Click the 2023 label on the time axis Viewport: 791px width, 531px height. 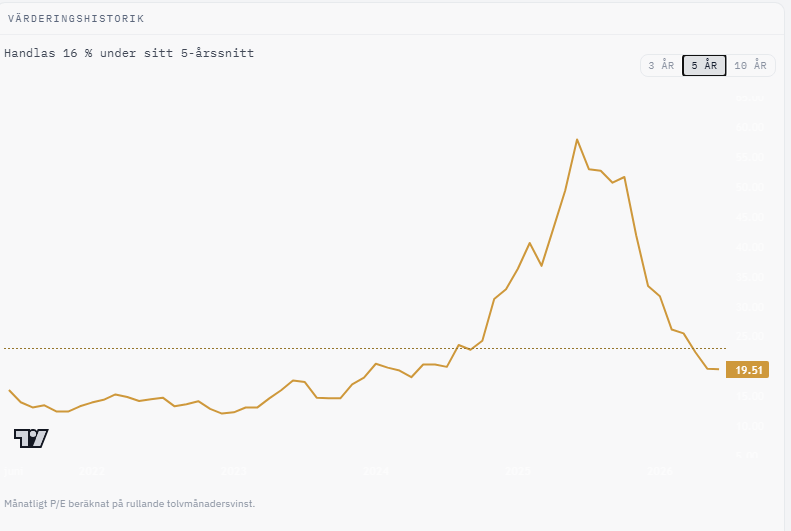click(234, 471)
